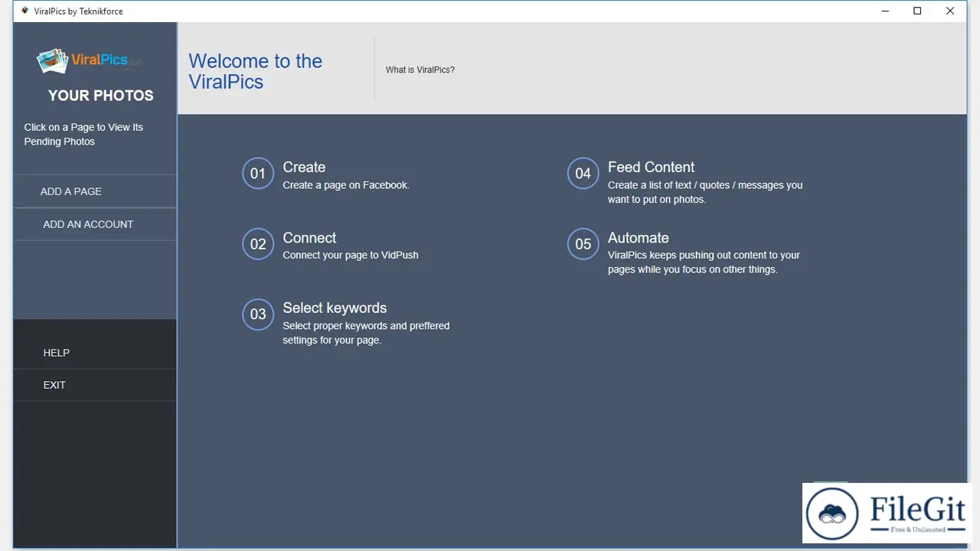
Task: Click 'Create a list of text / quotes' description
Action: click(705, 192)
